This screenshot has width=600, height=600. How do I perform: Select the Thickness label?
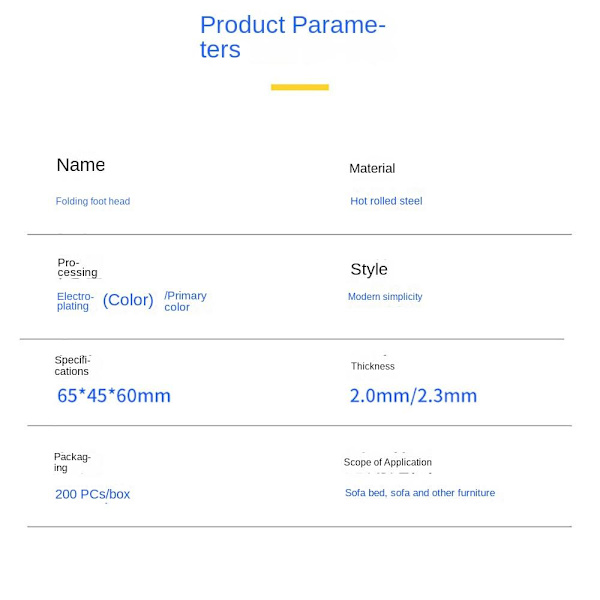tap(373, 366)
